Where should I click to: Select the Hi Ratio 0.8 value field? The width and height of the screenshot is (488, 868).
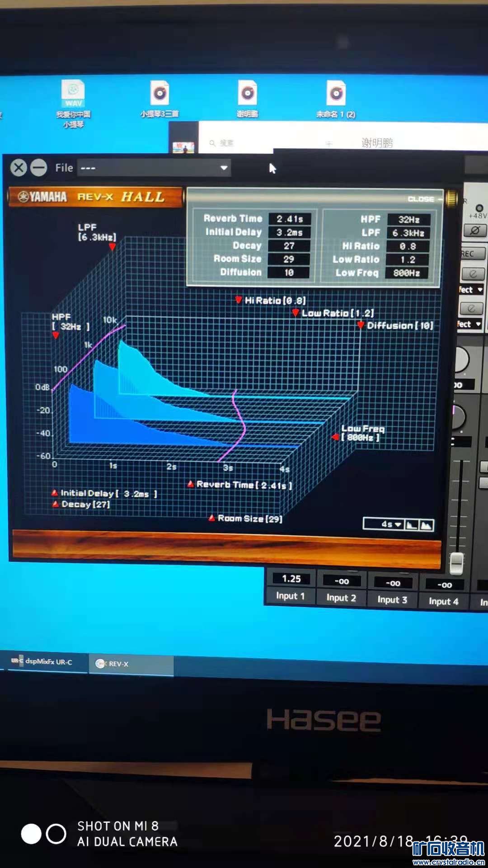coord(408,246)
